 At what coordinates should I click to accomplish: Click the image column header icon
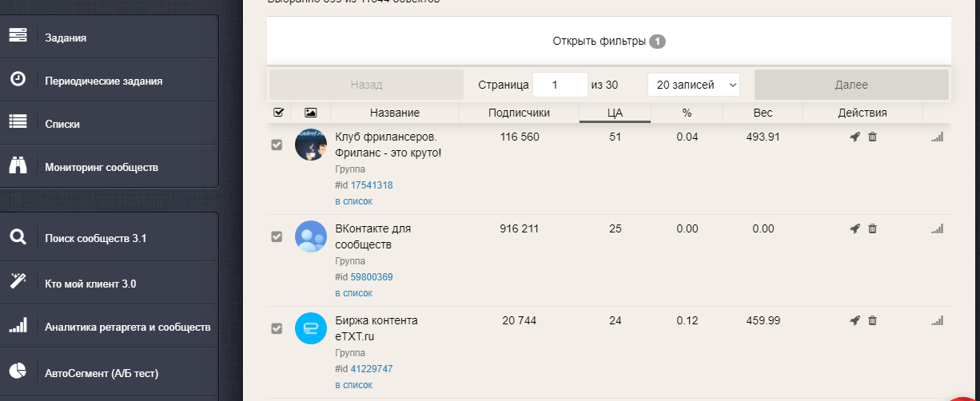[x=310, y=113]
